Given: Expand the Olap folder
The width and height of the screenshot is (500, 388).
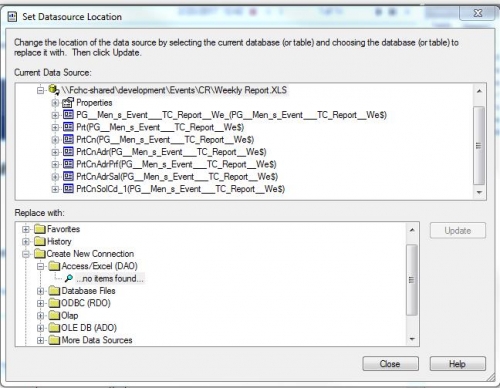Looking at the screenshot, I should pyautogui.click(x=40, y=316).
